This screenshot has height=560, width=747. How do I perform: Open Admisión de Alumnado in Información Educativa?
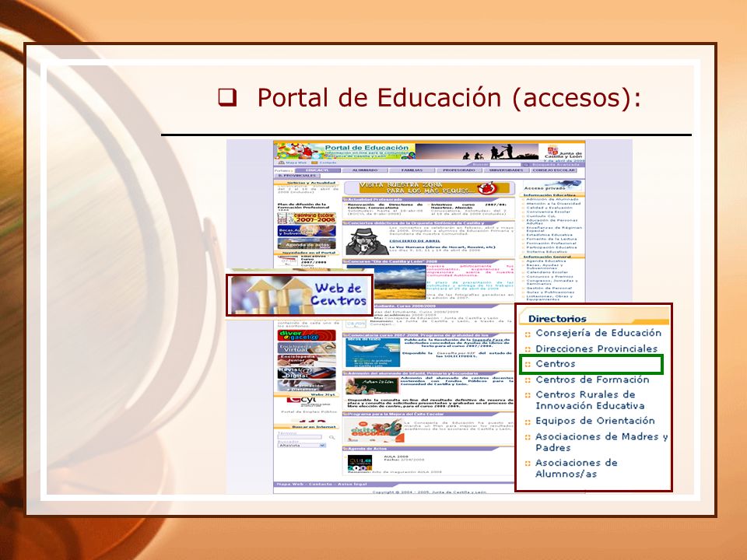pyautogui.click(x=552, y=200)
